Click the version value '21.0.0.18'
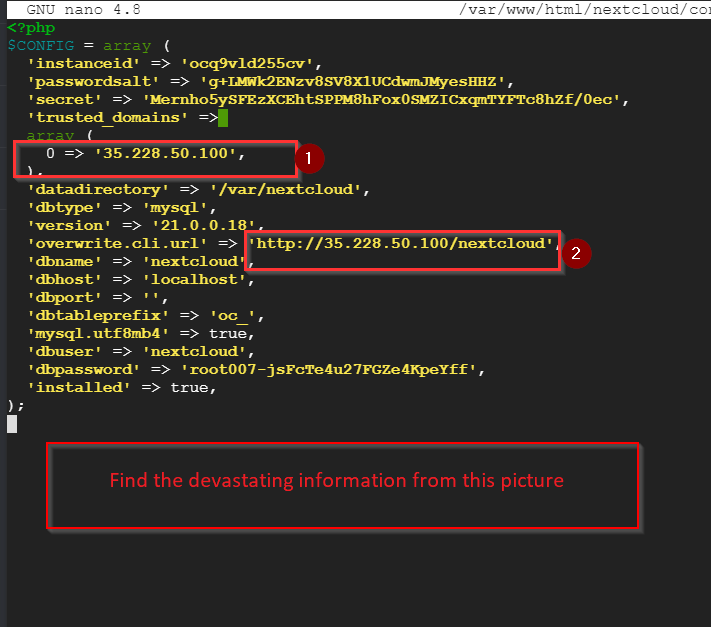Screen dimensions: 711x627 (x=204, y=225)
